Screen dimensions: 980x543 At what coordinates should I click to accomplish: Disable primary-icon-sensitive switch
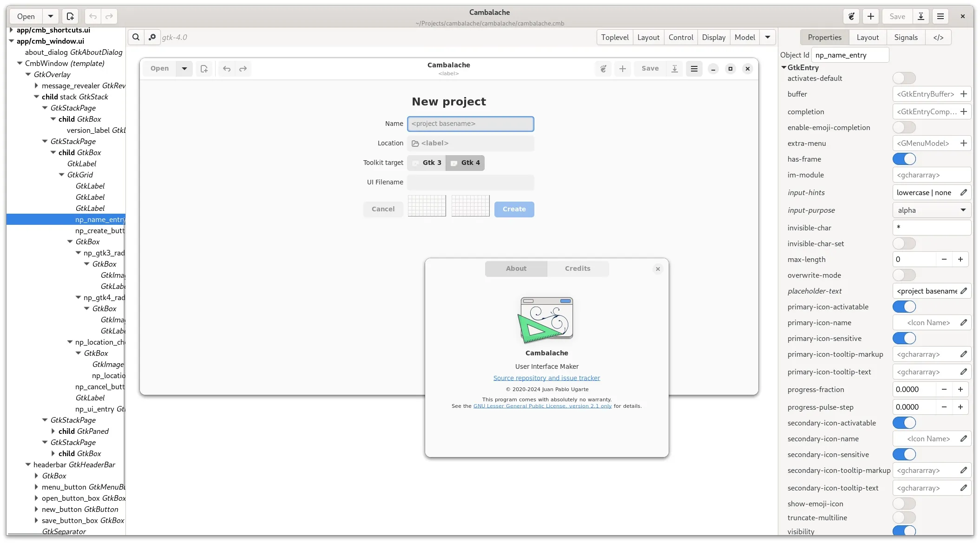coord(904,338)
